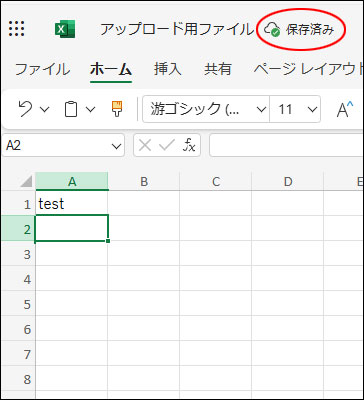Image resolution: width=364 pixels, height=400 pixels.
Task: Click the increase font size icon
Action: [345, 109]
